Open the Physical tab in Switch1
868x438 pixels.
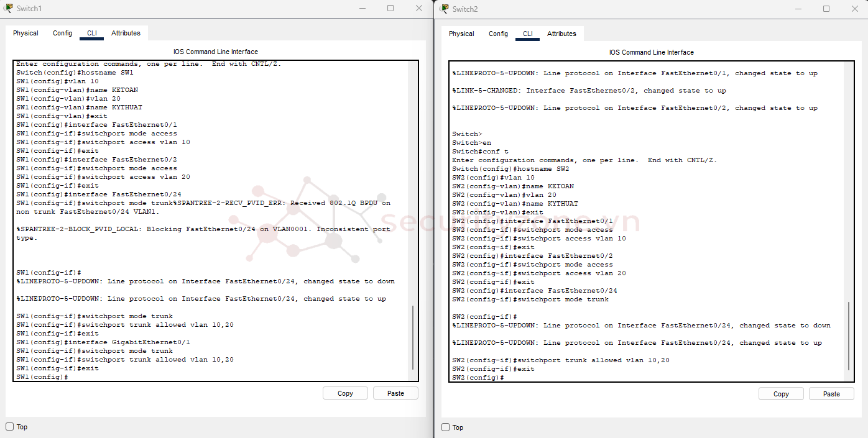coord(25,33)
